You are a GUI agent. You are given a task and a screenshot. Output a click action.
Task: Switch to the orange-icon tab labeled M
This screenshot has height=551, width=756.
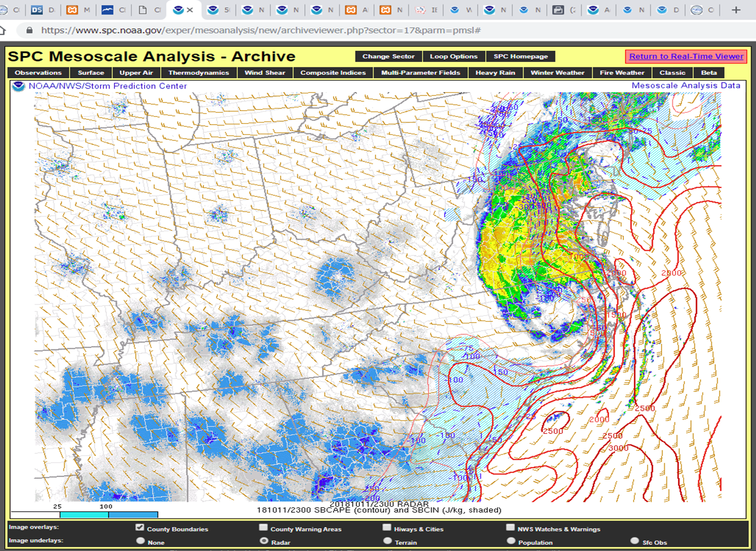(x=78, y=10)
